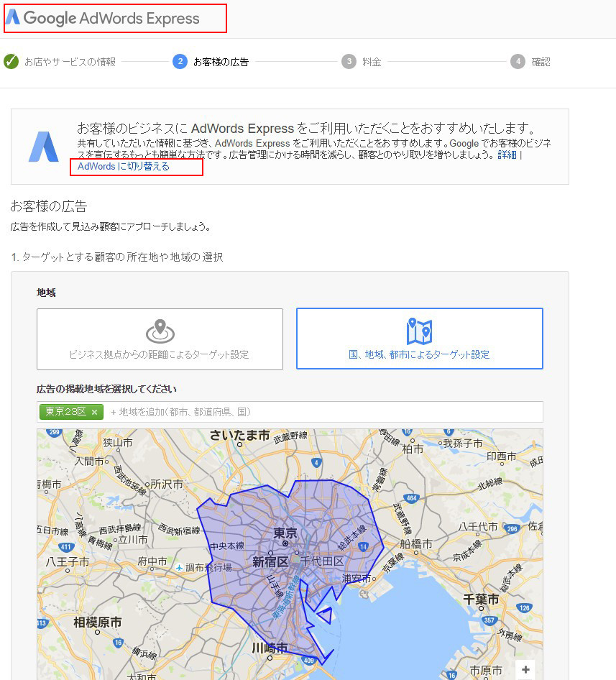Image resolution: width=616 pixels, height=680 pixels.
Task: Click 東海道新幹線 railway label on the map
Action: pos(285,597)
